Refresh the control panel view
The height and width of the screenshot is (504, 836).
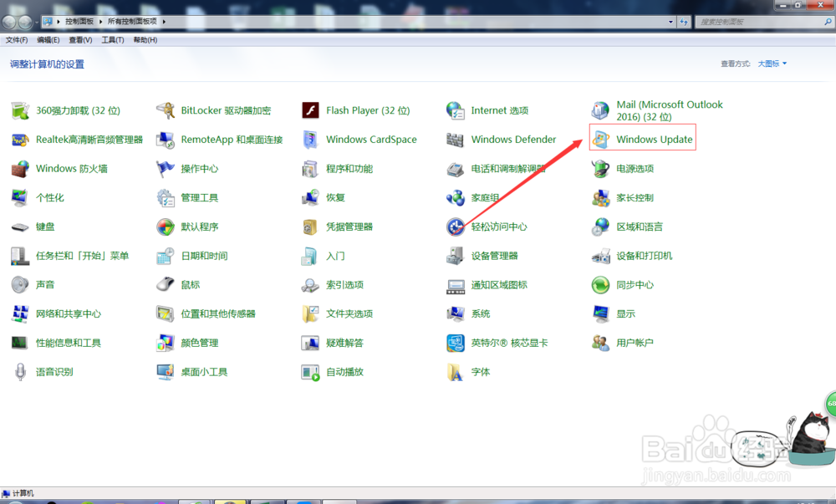pos(684,22)
